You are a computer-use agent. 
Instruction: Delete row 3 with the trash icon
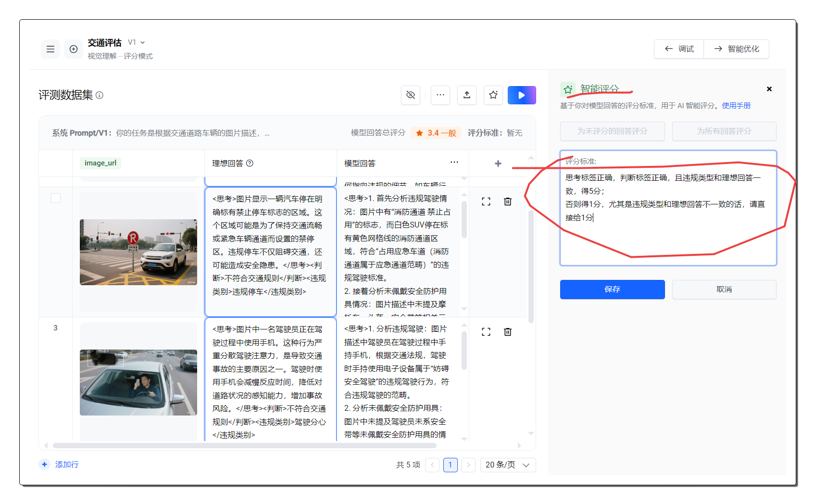pos(508,332)
